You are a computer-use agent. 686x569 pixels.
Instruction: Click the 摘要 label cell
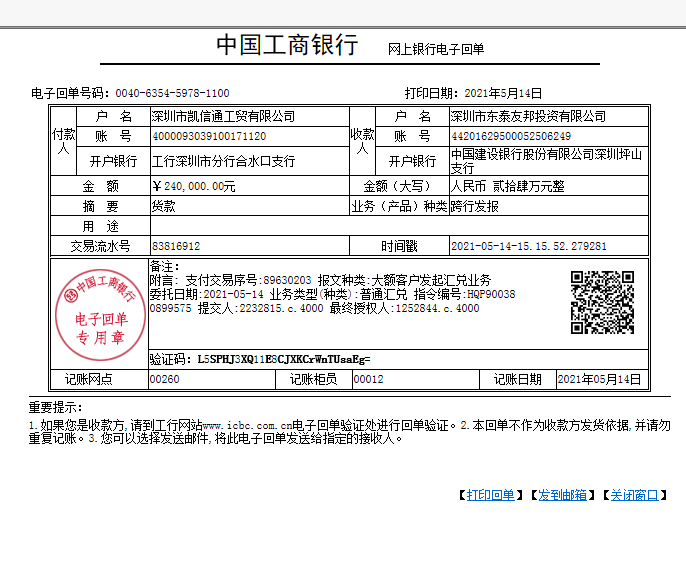100,206
